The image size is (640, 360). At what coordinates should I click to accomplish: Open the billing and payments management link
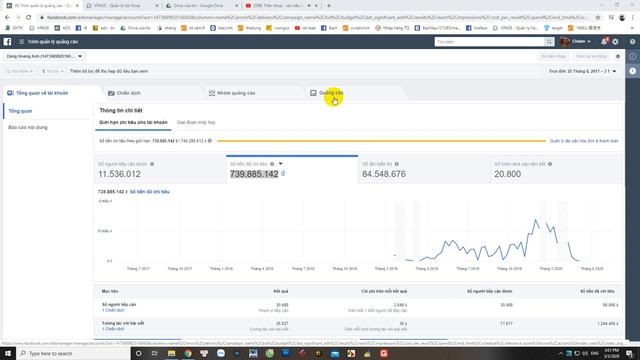click(584, 141)
